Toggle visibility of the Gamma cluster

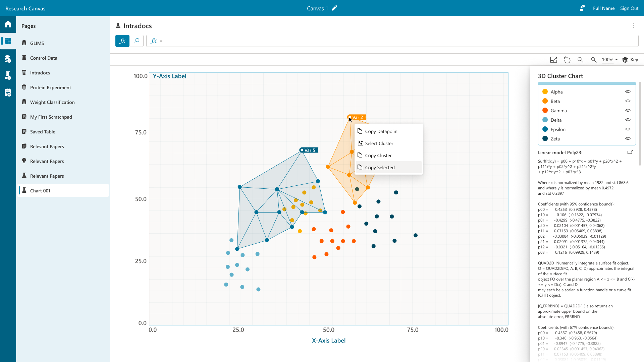[x=628, y=110]
